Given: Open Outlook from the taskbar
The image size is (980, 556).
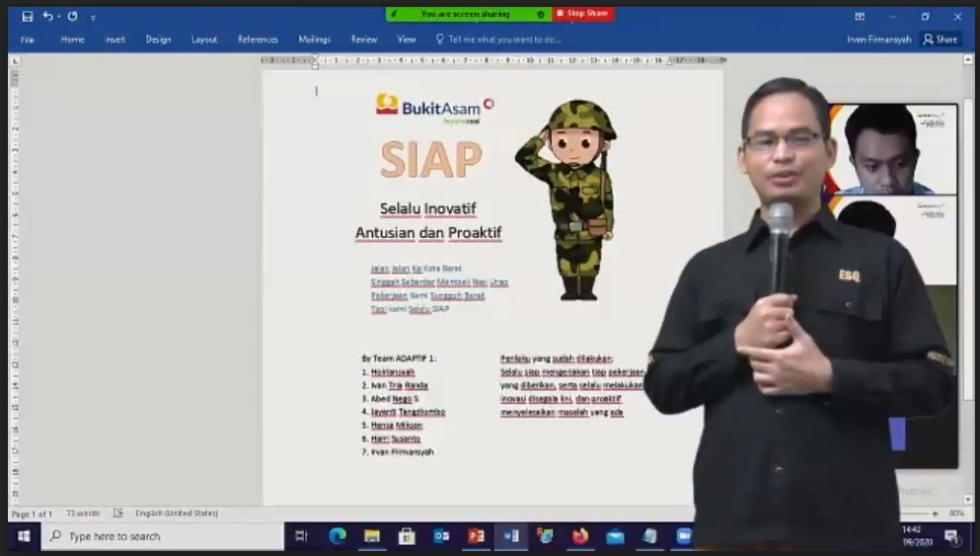Looking at the screenshot, I should pyautogui.click(x=441, y=536).
